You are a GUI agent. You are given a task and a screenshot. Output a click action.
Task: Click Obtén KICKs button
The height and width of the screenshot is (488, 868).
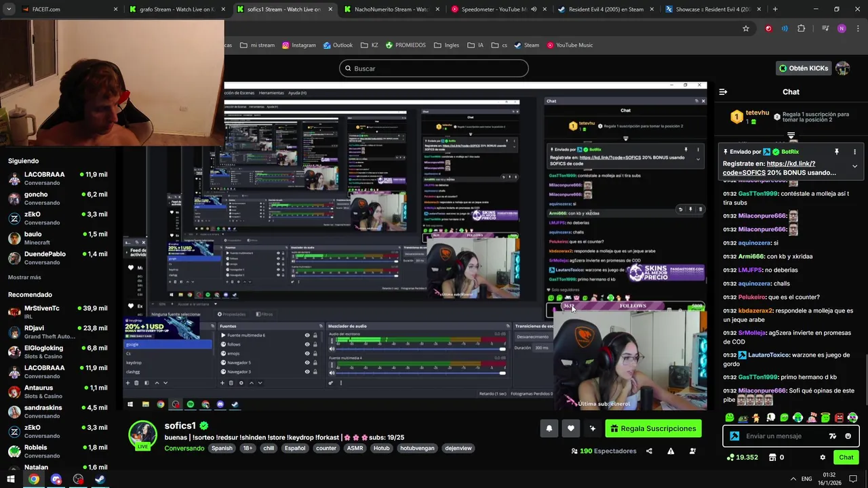pyautogui.click(x=803, y=68)
